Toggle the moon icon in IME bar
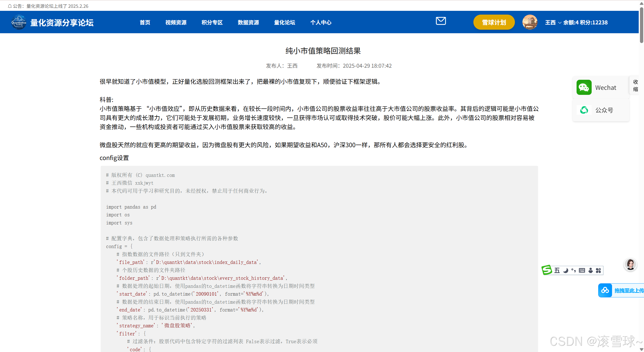 click(565, 270)
